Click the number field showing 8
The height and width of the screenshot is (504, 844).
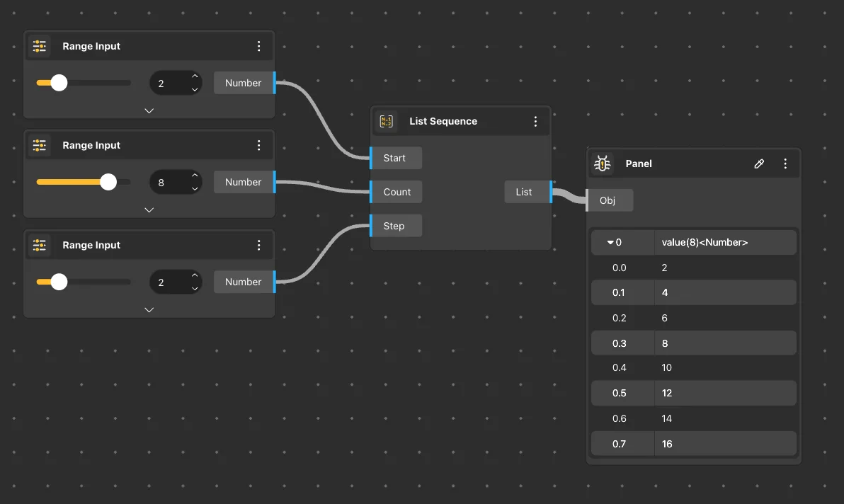point(168,183)
